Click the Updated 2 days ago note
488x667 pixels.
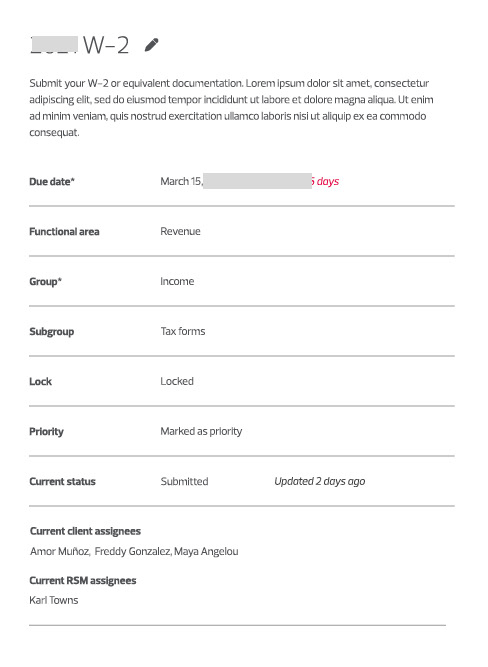(320, 482)
